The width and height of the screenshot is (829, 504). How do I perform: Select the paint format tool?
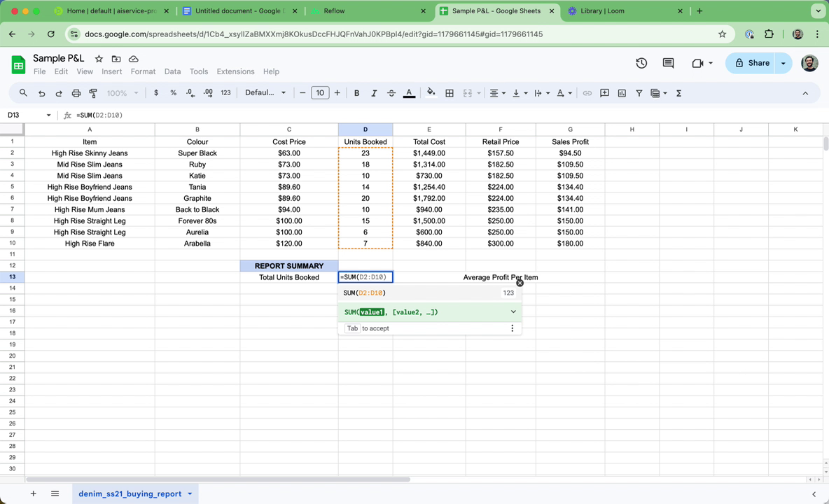[92, 93]
